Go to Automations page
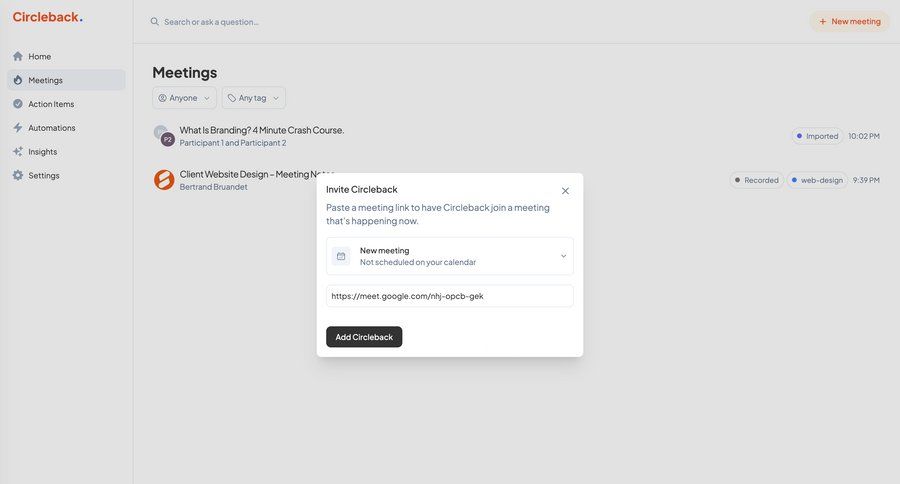The width and height of the screenshot is (900, 484). click(66, 127)
